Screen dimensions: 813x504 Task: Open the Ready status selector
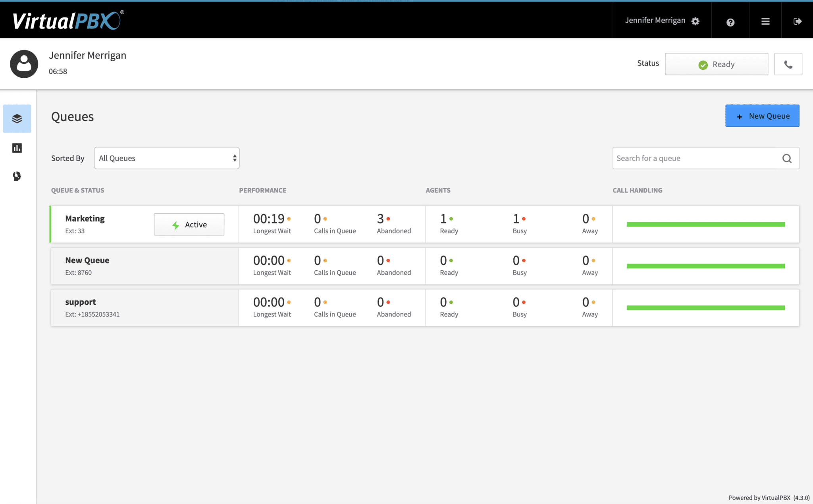click(x=717, y=64)
